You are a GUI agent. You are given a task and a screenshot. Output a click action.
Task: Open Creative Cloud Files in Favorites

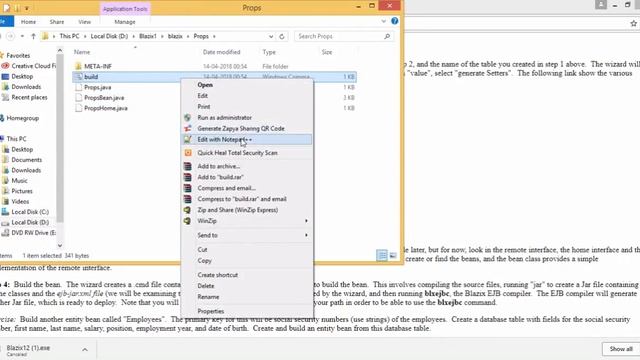(29, 66)
